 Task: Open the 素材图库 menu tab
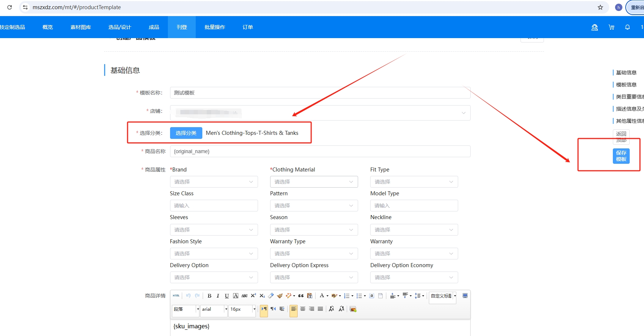point(81,27)
